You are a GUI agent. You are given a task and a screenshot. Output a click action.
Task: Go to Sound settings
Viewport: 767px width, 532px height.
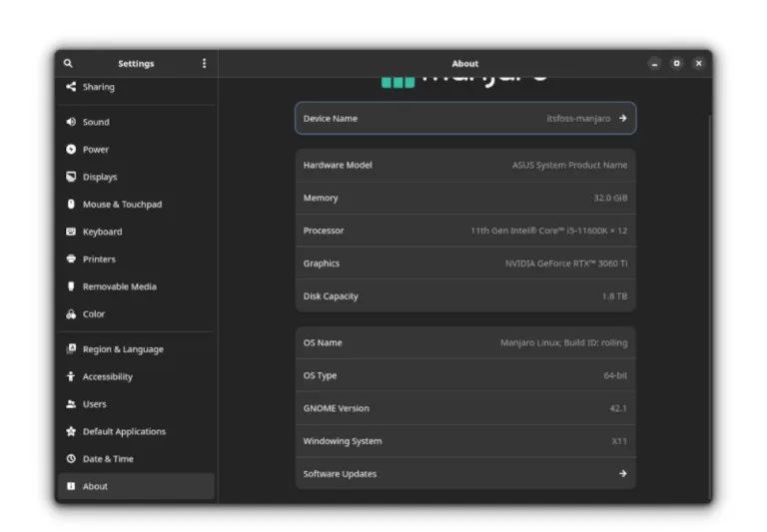(x=136, y=122)
